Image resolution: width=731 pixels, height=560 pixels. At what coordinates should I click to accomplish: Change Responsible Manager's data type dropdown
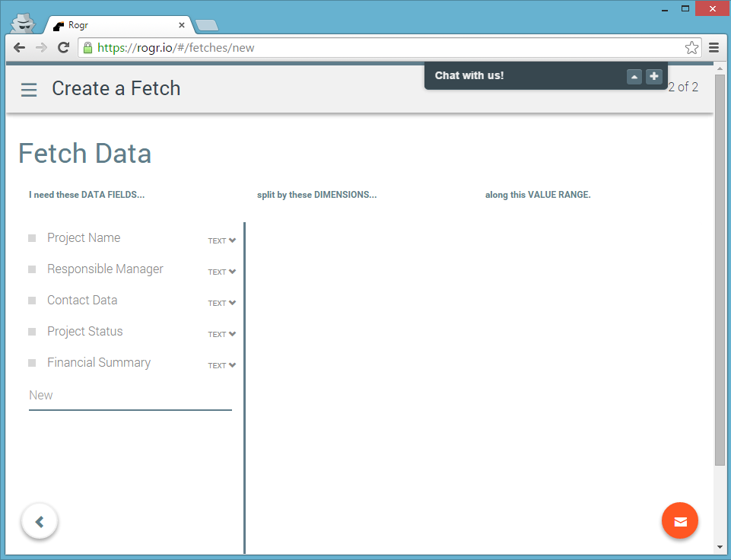tap(221, 271)
